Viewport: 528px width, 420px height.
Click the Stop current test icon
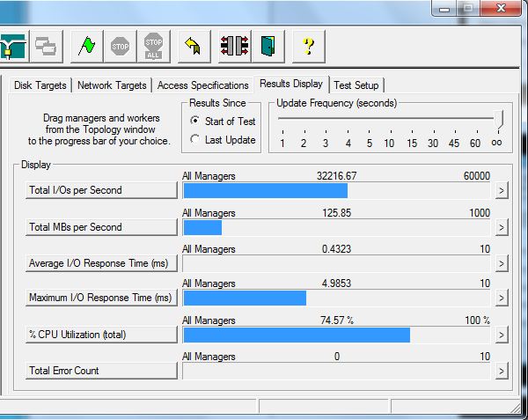[121, 46]
